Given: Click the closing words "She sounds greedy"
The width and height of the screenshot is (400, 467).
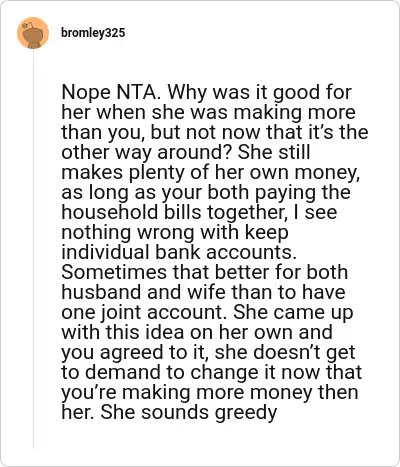Looking at the screenshot, I should pos(189,412).
